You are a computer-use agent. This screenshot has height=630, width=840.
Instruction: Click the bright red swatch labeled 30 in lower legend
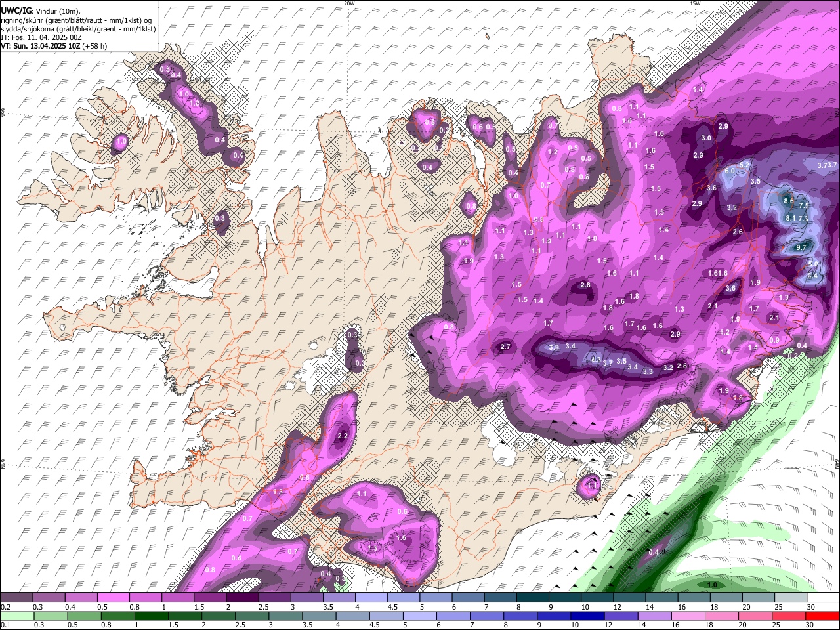823,616
